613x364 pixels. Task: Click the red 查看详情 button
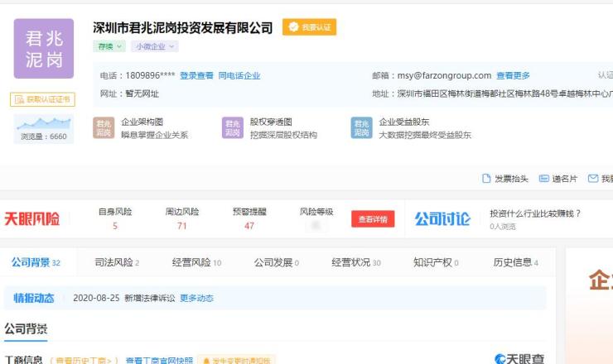373,218
